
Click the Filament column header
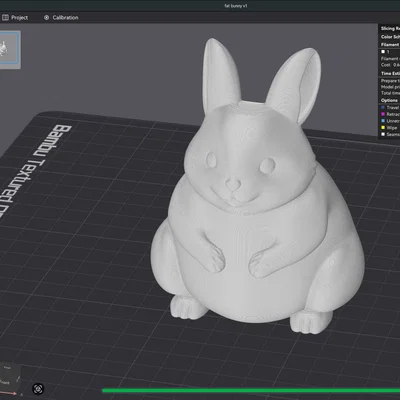[x=390, y=44]
